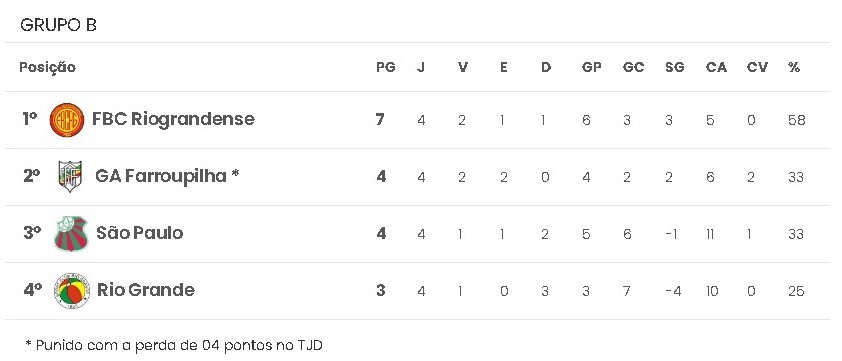Click the GP column header
This screenshot has height=361, width=842.
click(591, 67)
